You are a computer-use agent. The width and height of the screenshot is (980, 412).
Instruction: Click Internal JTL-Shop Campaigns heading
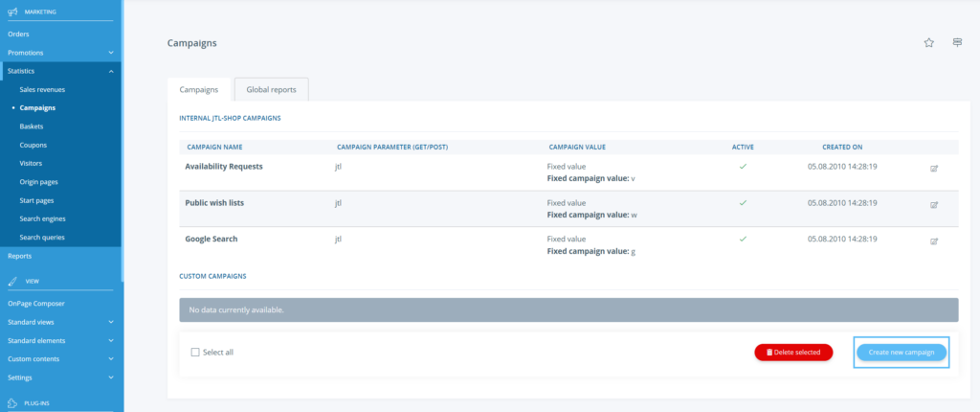(x=230, y=118)
